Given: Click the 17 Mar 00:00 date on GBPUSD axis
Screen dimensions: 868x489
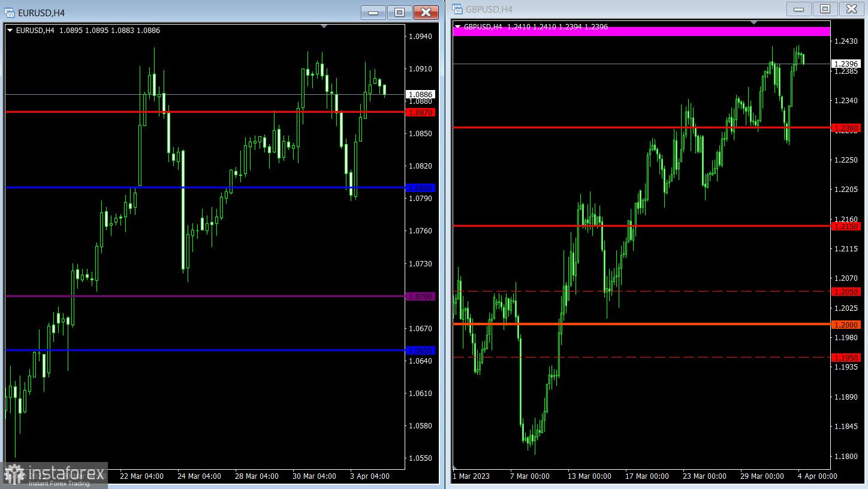Looking at the screenshot, I should pos(647,476).
